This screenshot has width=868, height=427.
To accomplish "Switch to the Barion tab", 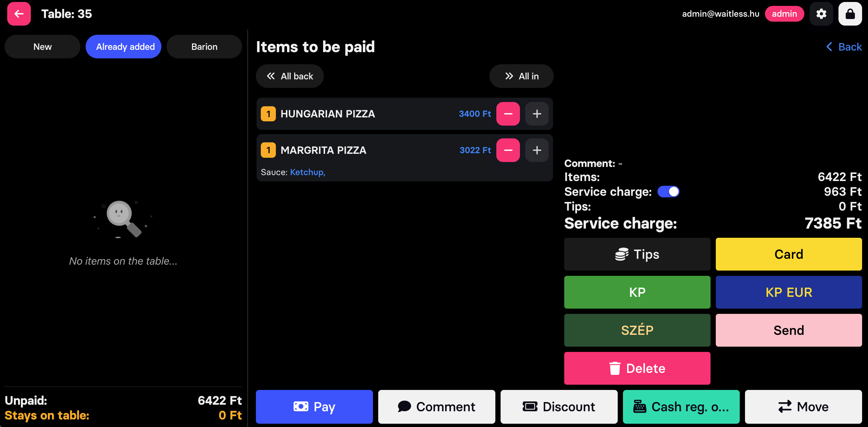I will coord(204,47).
